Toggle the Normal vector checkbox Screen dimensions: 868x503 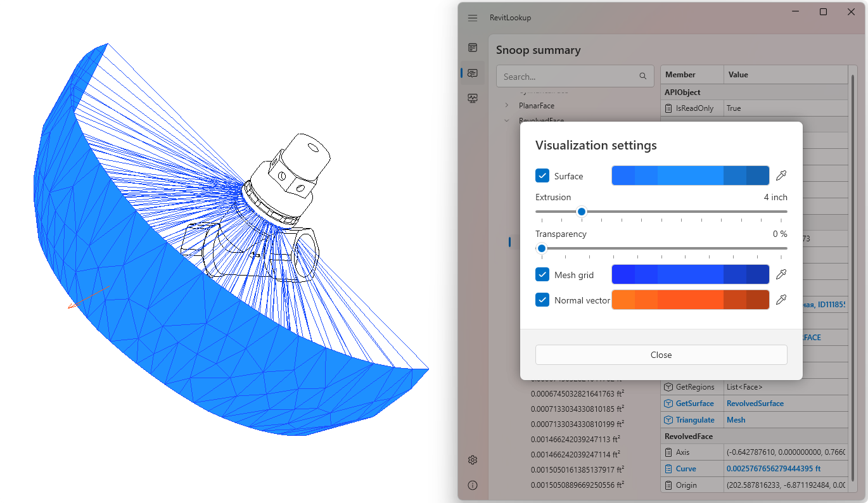tap(542, 300)
